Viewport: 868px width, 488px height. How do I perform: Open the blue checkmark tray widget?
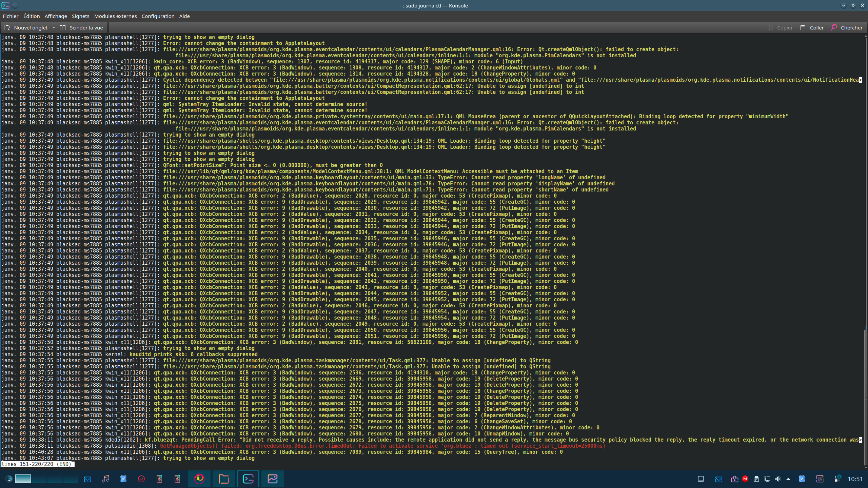802,479
